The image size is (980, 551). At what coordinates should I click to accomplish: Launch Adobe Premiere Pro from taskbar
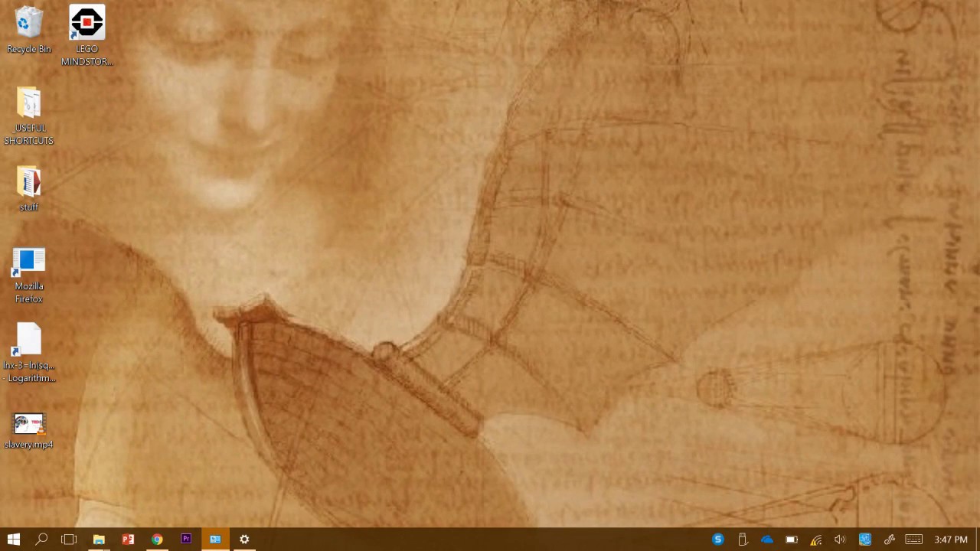(186, 540)
